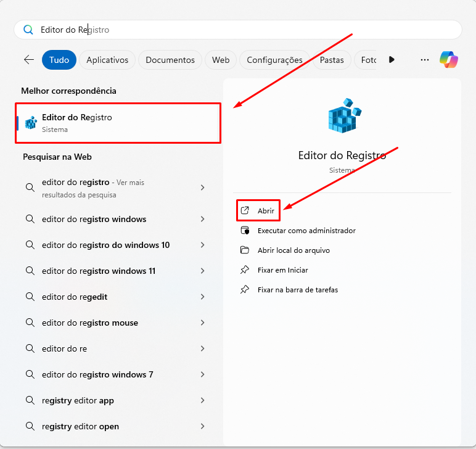Expand chevron for editor do registro windows 11
The image size is (476, 449).
click(202, 271)
